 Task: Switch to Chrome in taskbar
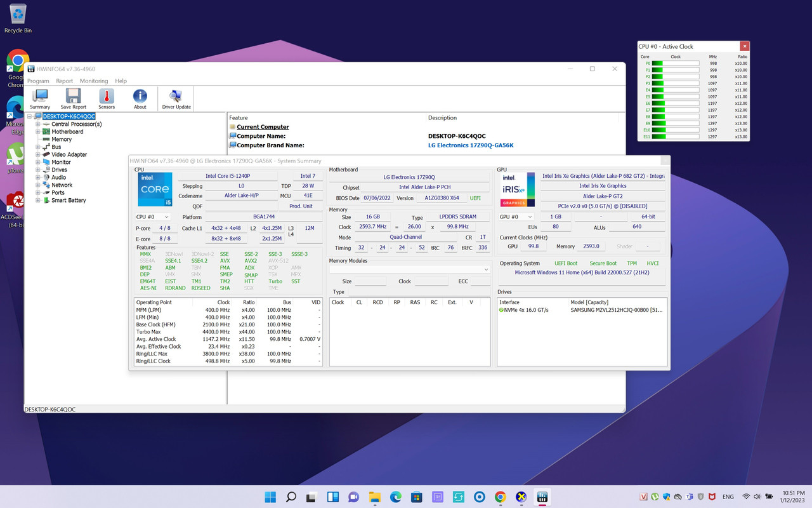pyautogui.click(x=501, y=497)
